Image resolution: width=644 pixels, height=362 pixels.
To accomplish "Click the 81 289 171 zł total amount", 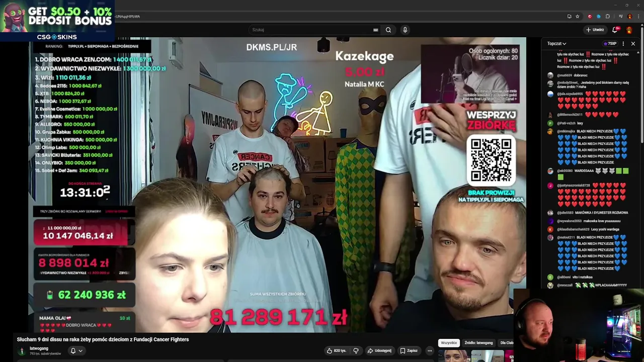I will 278,317.
